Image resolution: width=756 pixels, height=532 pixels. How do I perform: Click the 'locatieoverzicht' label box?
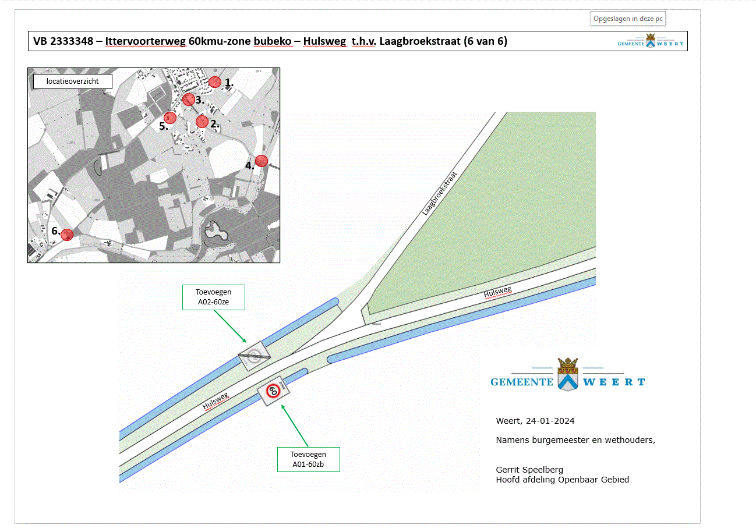tap(72, 81)
